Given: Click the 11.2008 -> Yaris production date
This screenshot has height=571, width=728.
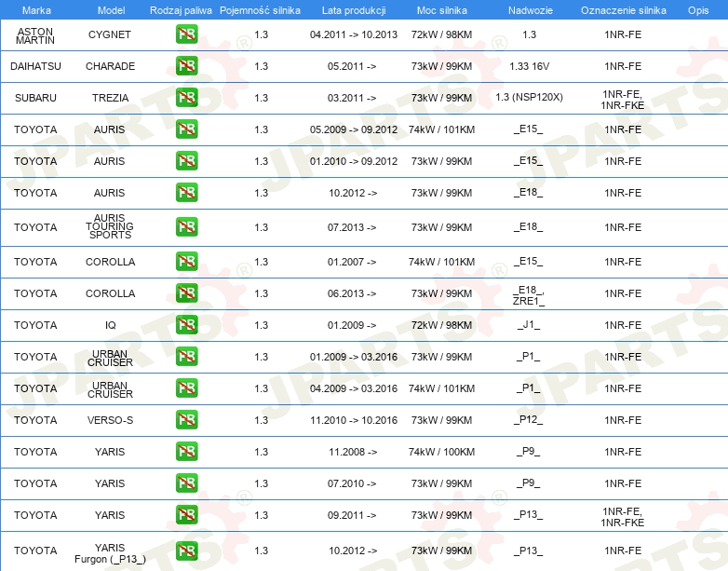Looking at the screenshot, I should [353, 452].
